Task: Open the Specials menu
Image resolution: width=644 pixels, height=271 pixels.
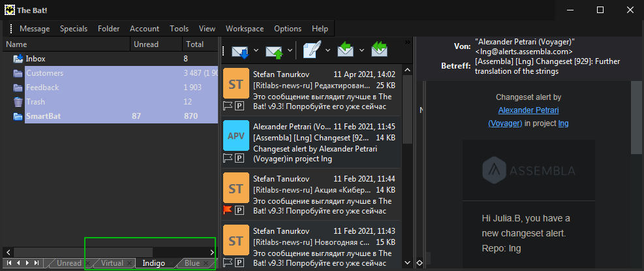Action: 74,29
